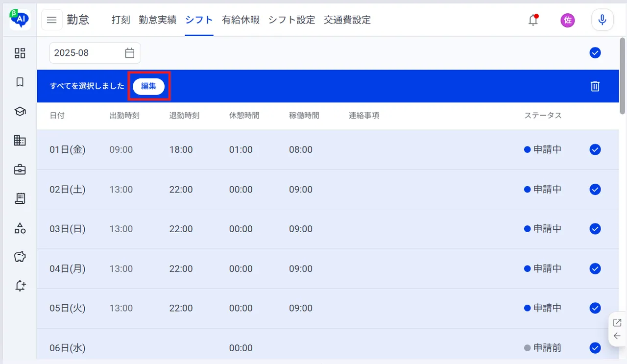Switch to the 交通費設定 tab
Image resolution: width=627 pixels, height=364 pixels.
[x=347, y=20]
